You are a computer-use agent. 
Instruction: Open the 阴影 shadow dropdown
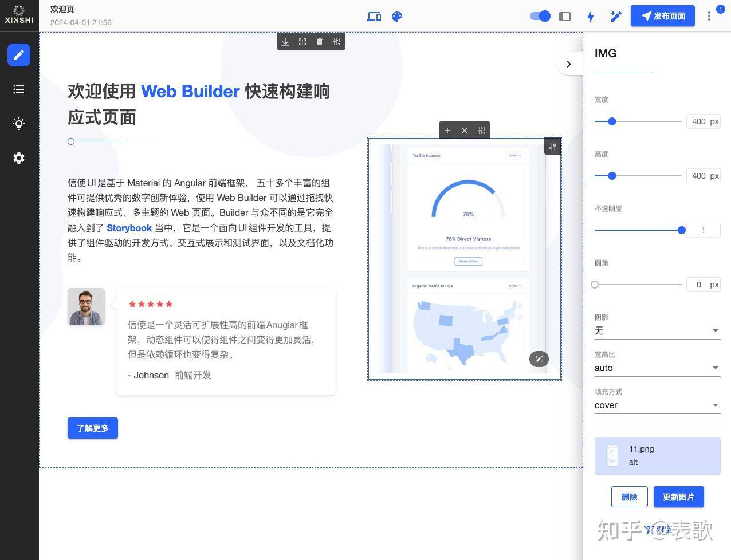pos(657,330)
